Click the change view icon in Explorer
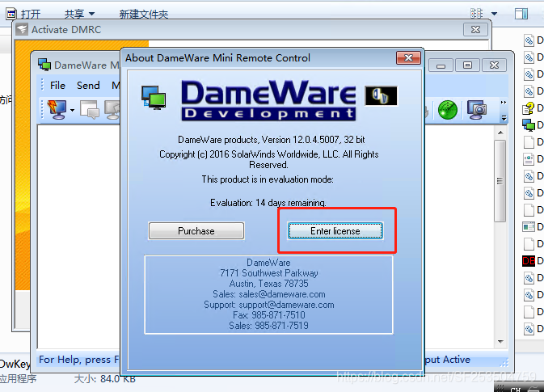 (476, 14)
